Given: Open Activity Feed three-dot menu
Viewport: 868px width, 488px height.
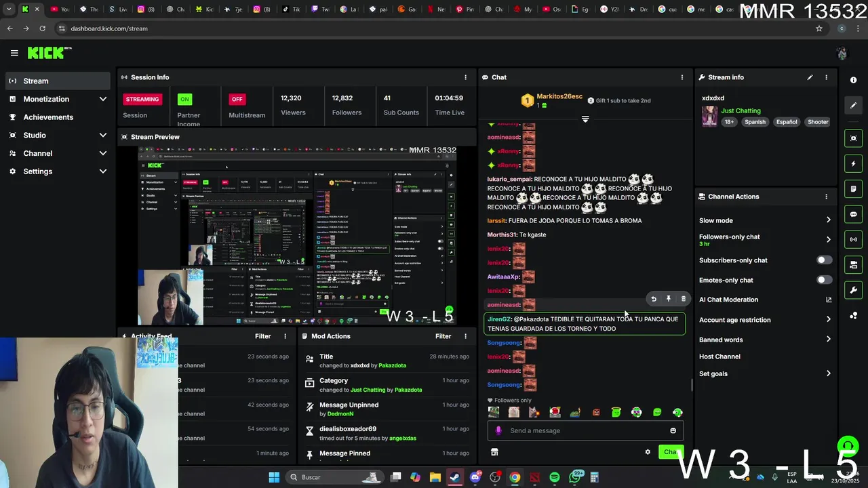Looking at the screenshot, I should (x=285, y=336).
